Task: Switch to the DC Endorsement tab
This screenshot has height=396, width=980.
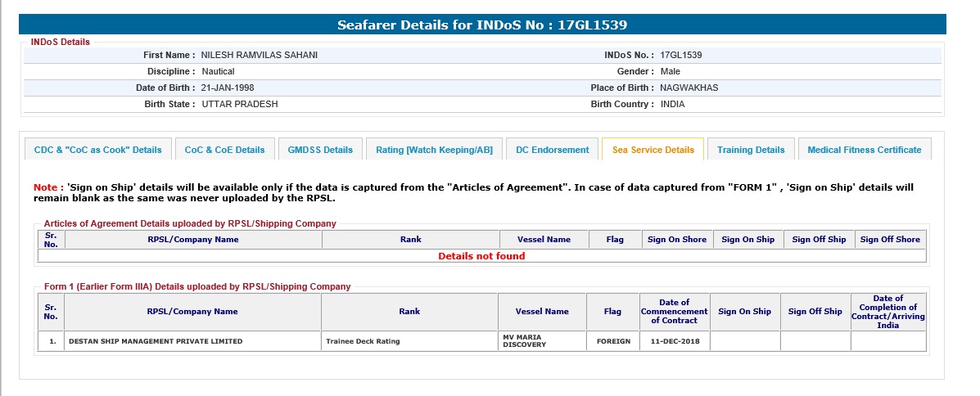Action: click(x=552, y=150)
